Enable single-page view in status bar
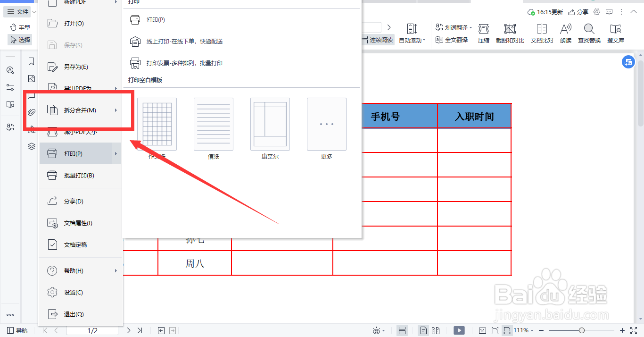The height and width of the screenshot is (337, 644). click(x=424, y=331)
